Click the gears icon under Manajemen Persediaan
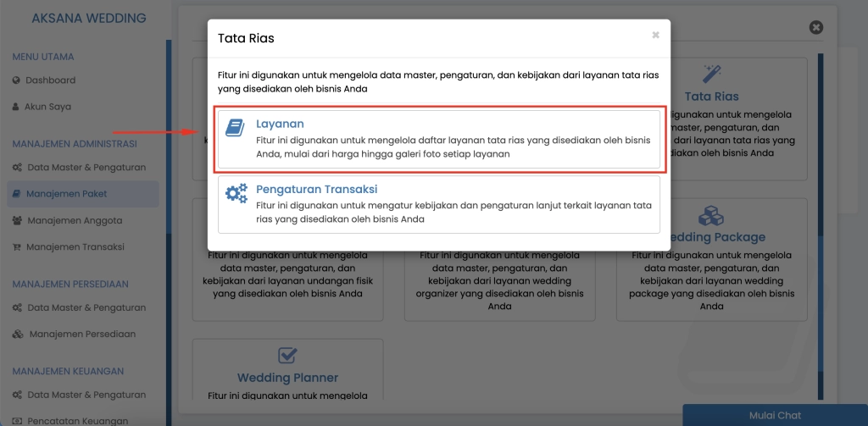Screen dimensions: 868x426 click(x=17, y=307)
